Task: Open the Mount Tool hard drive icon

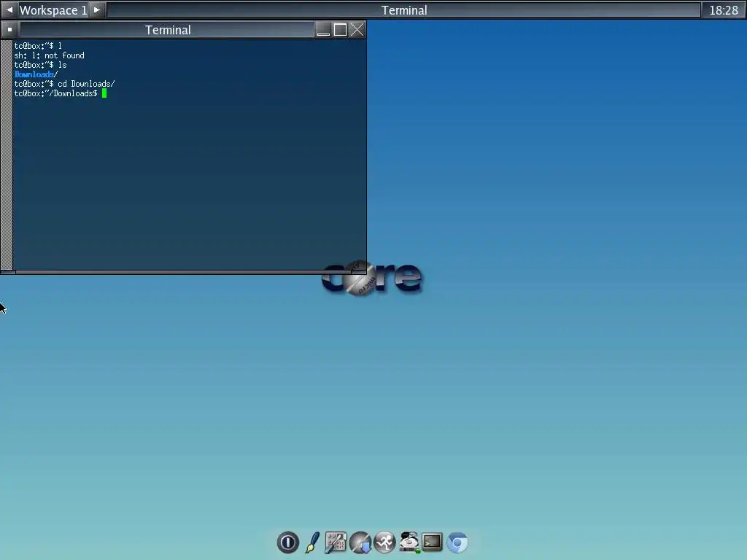Action: click(409, 542)
